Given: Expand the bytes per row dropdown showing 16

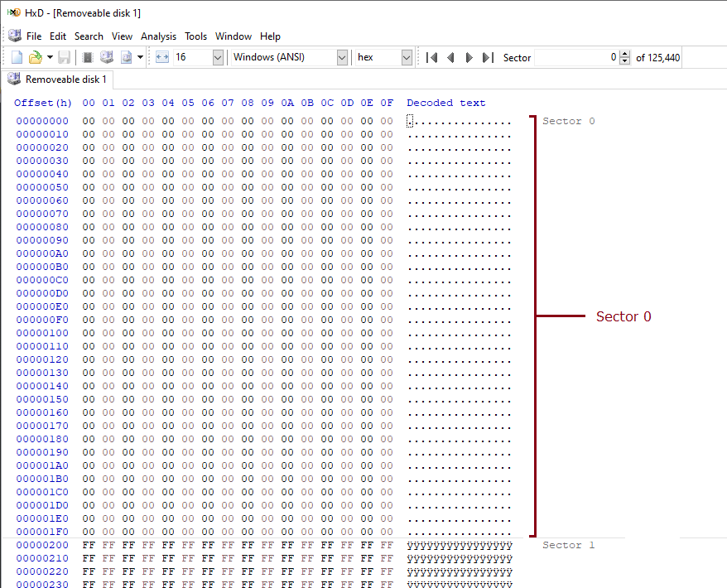Looking at the screenshot, I should pyautogui.click(x=218, y=57).
